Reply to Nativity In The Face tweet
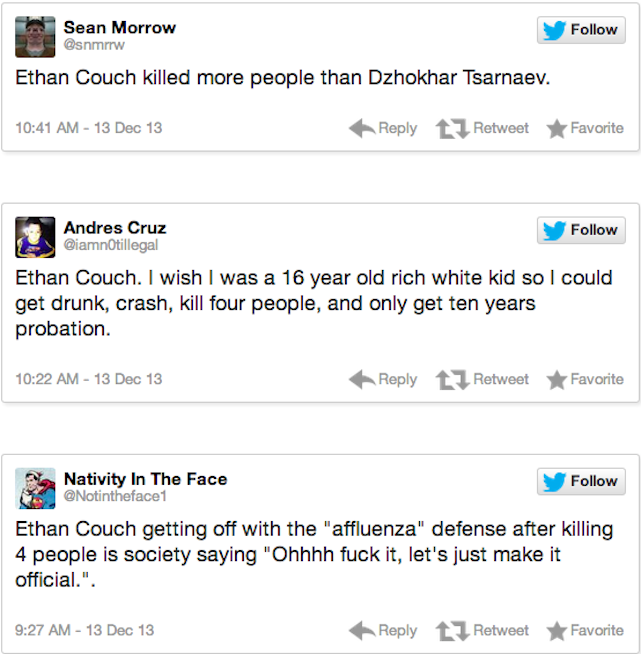Image resolution: width=641 pixels, height=654 pixels. (x=384, y=630)
